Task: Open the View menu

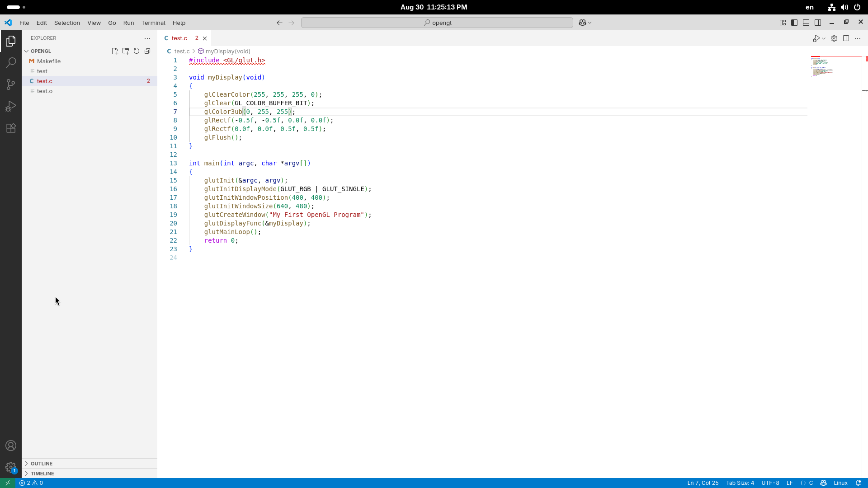Action: point(94,23)
